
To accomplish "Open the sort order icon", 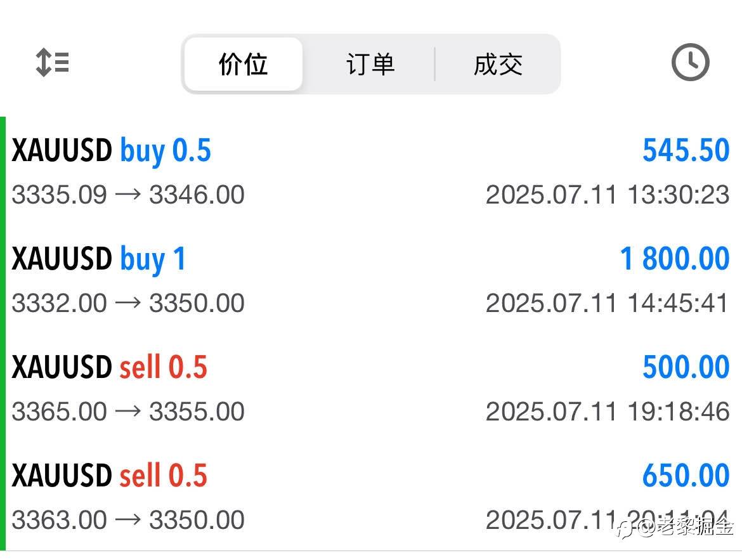I will tap(53, 62).
